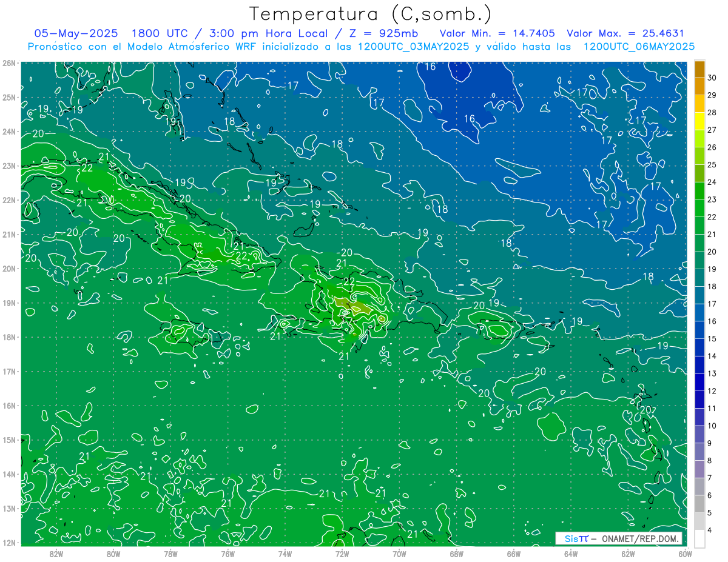
Task: Click the 12N latitude axis label
Action: pyautogui.click(x=8, y=543)
